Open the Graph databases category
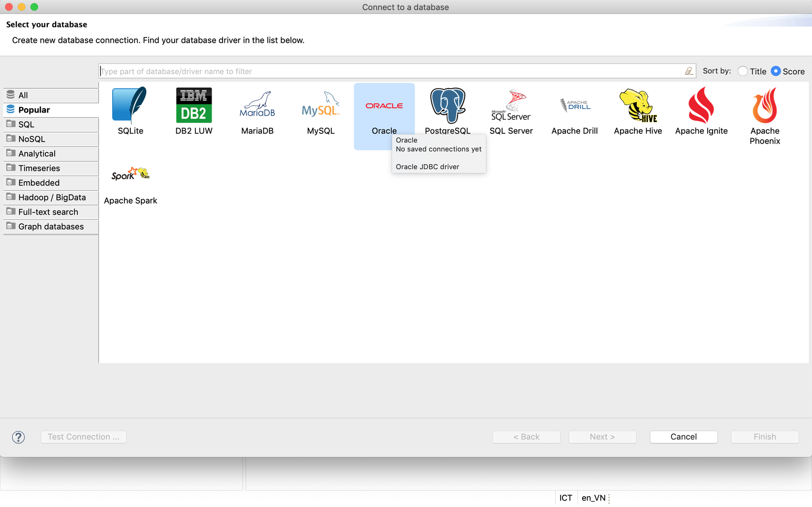Viewport: 812px width, 507px height. pyautogui.click(x=51, y=227)
